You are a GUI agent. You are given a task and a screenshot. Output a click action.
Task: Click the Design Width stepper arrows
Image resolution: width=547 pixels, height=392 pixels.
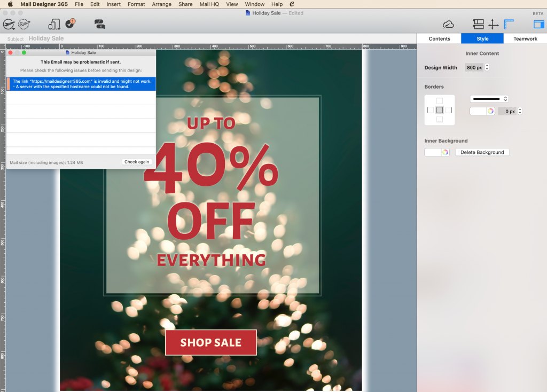[x=487, y=67]
